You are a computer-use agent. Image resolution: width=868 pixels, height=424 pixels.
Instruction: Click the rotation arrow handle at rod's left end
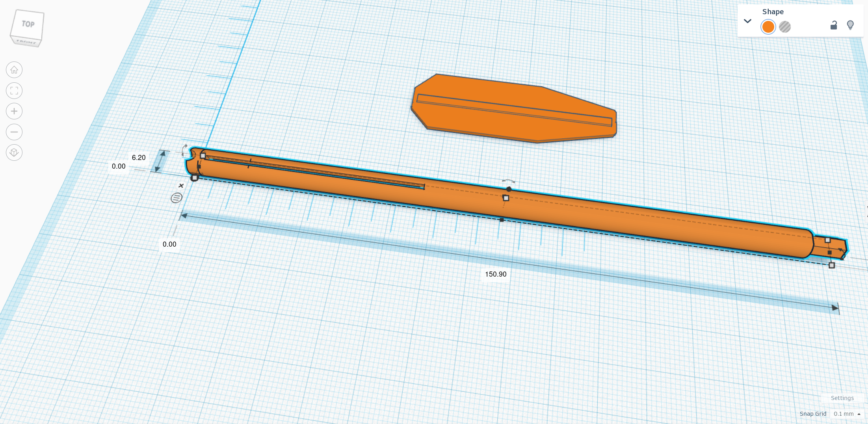click(184, 150)
